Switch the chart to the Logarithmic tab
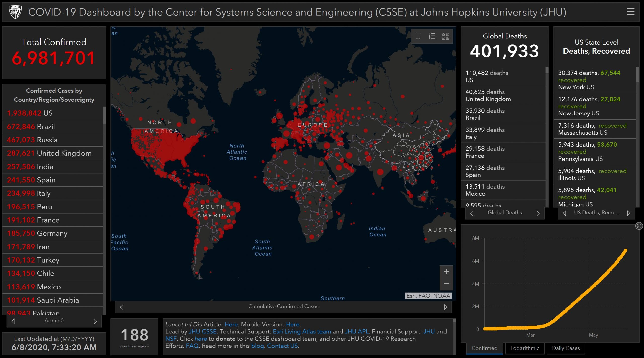The width and height of the screenshot is (644, 358). click(525, 348)
